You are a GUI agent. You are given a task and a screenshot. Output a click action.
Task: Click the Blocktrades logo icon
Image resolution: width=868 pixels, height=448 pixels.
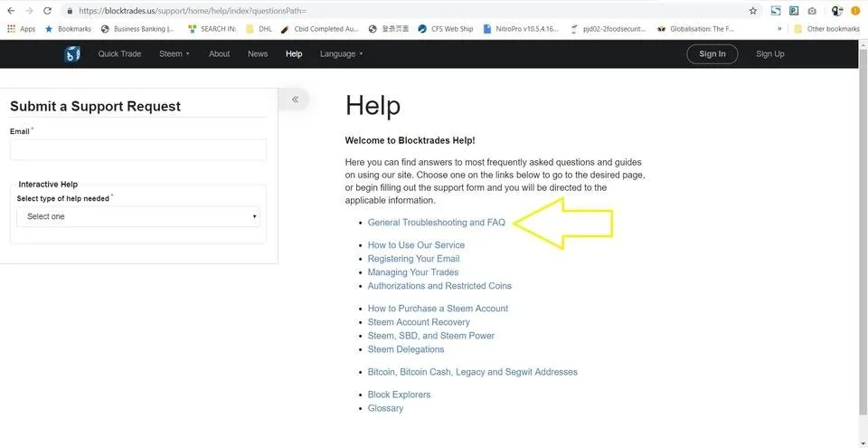tap(72, 54)
